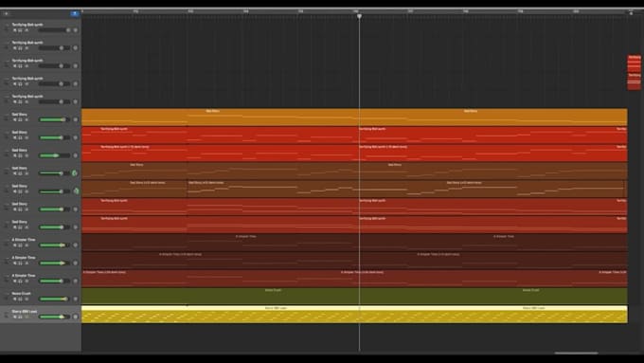
Task: Toggle the blue catch playhead button
Action: click(75, 13)
